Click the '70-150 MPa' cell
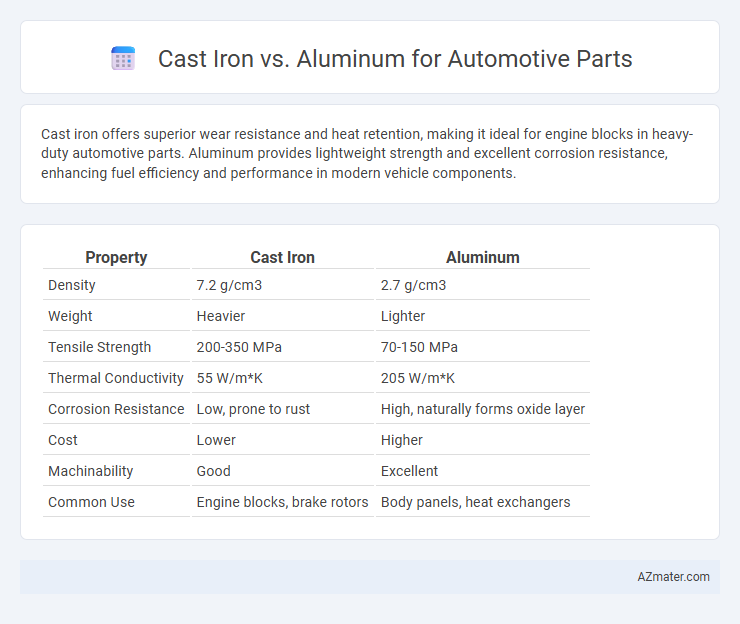740x624 pixels. point(419,347)
